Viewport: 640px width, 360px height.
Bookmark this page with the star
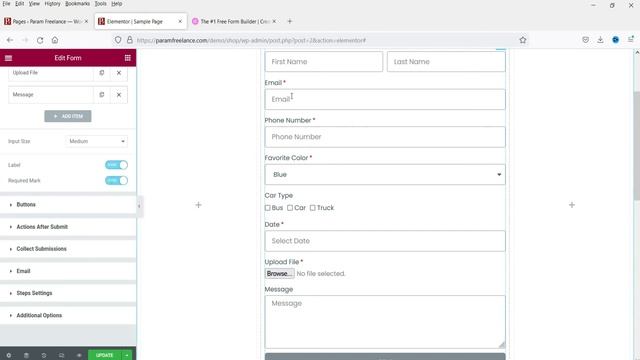click(x=523, y=40)
